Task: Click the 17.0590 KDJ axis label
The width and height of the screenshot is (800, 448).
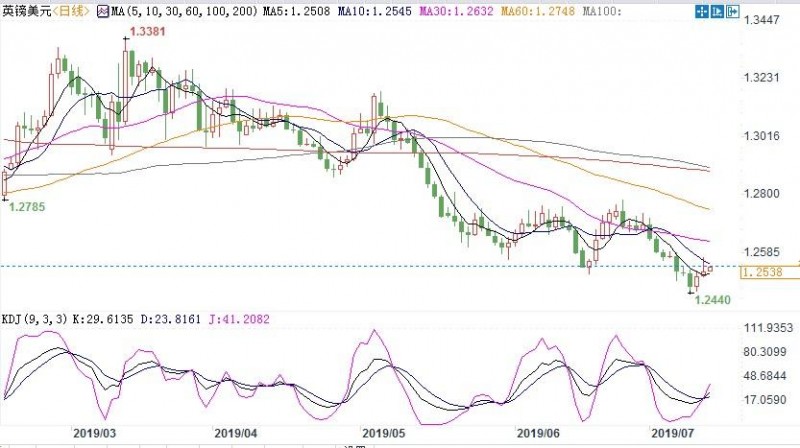Action: (765, 400)
